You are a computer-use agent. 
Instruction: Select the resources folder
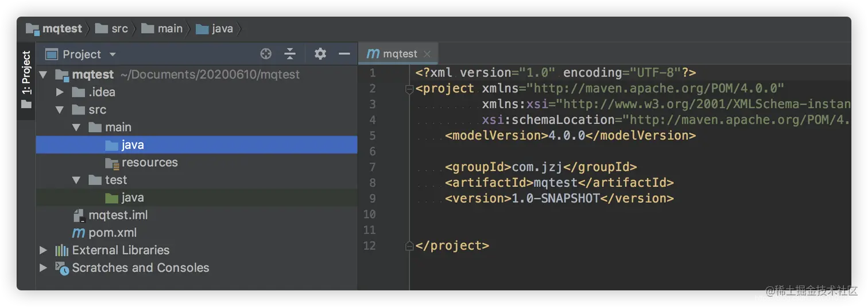click(x=197, y=163)
